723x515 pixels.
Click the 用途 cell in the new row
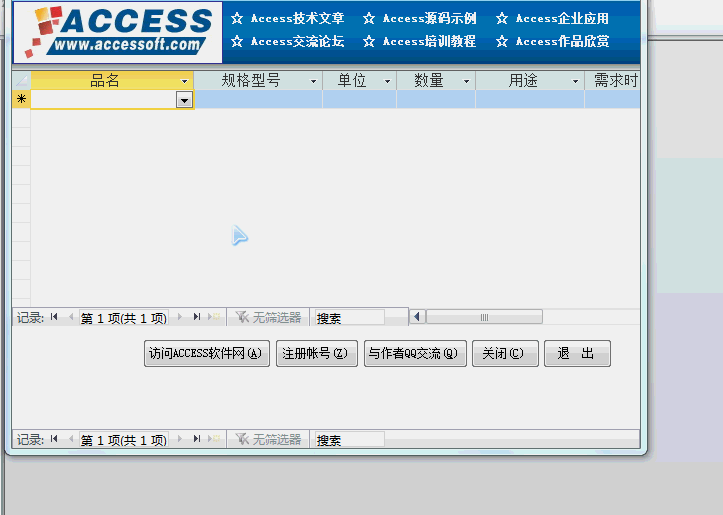[530, 99]
